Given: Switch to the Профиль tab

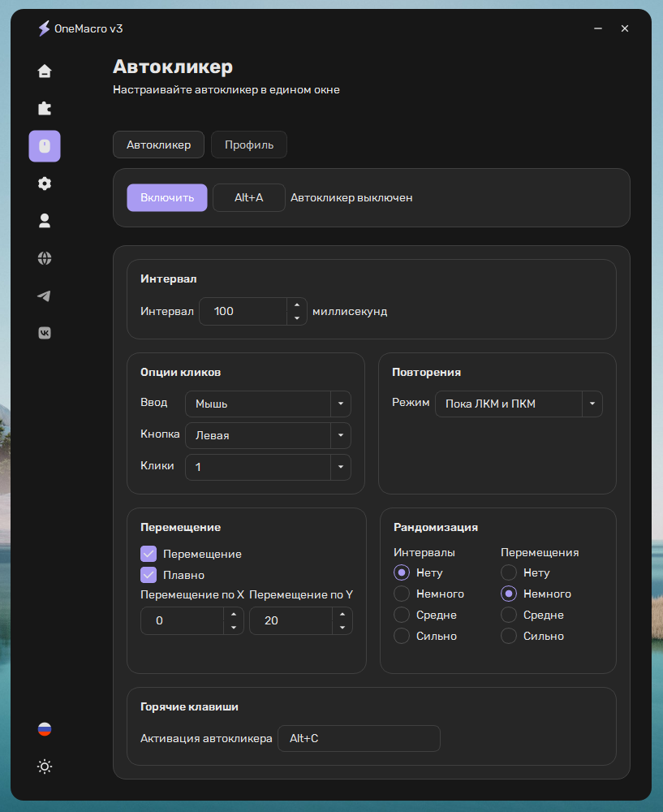Looking at the screenshot, I should pyautogui.click(x=249, y=145).
